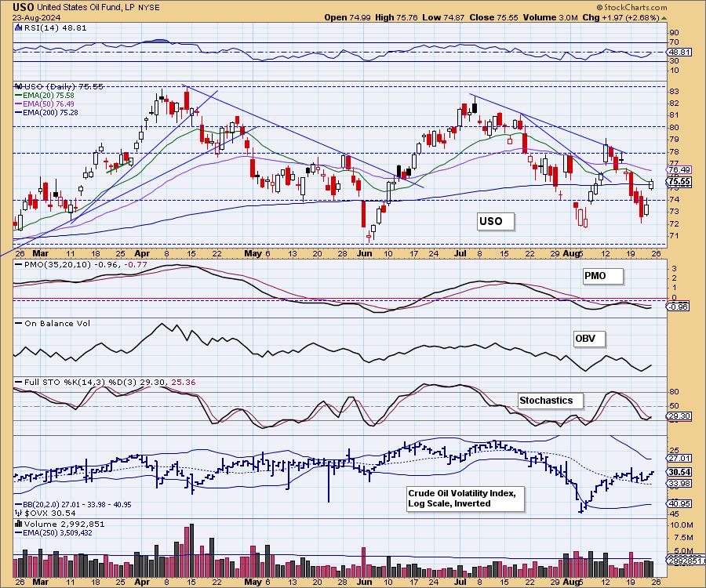Click the 48.81 RSI axis value tag
Screen dimensions: 706x588
coord(679,53)
